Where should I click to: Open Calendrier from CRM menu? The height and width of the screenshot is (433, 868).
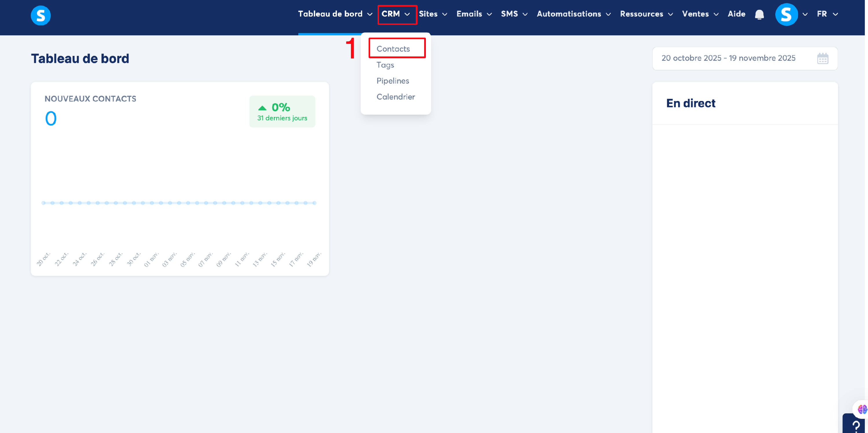[x=396, y=97]
